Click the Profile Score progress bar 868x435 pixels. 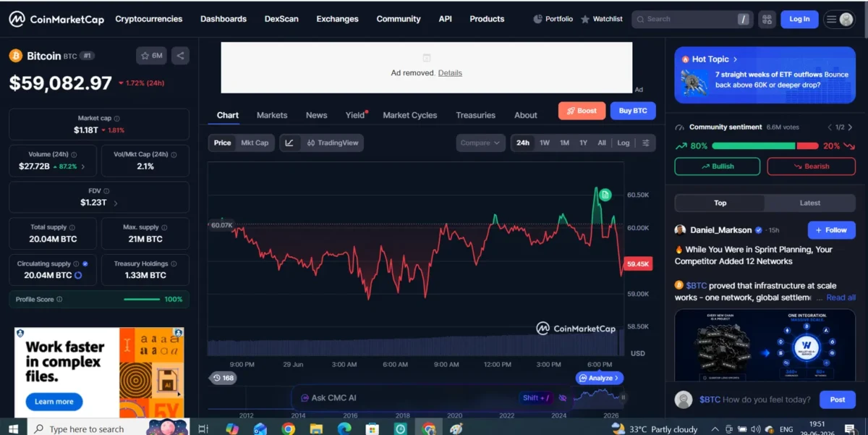point(142,299)
